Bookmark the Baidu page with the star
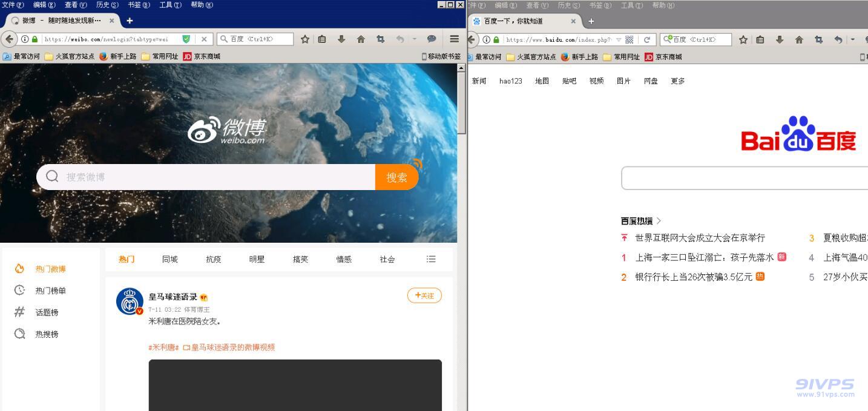The width and height of the screenshot is (868, 411). pos(743,40)
